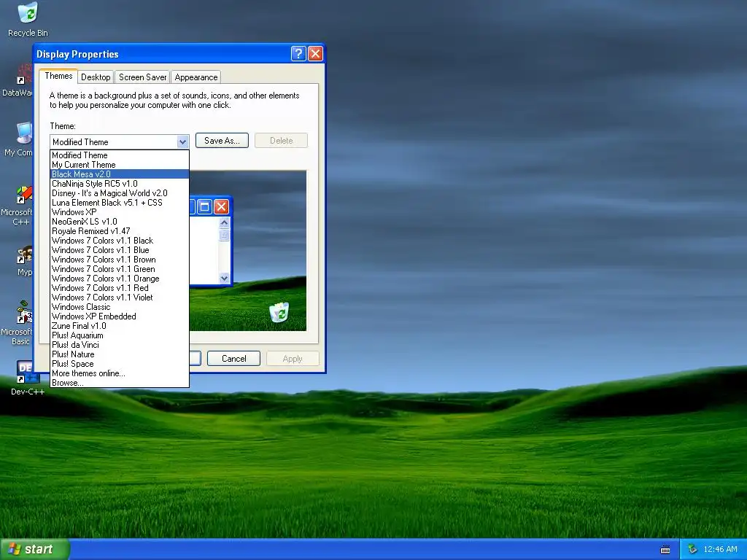Select the Themes tab
Screen dimensions: 747x560
pyautogui.click(x=58, y=76)
